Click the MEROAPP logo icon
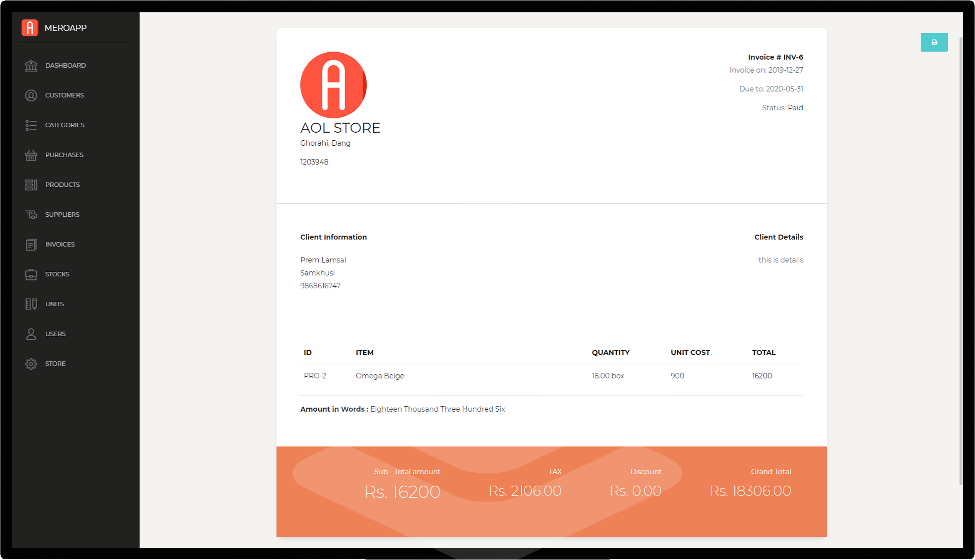This screenshot has height=560, width=975. tap(31, 27)
